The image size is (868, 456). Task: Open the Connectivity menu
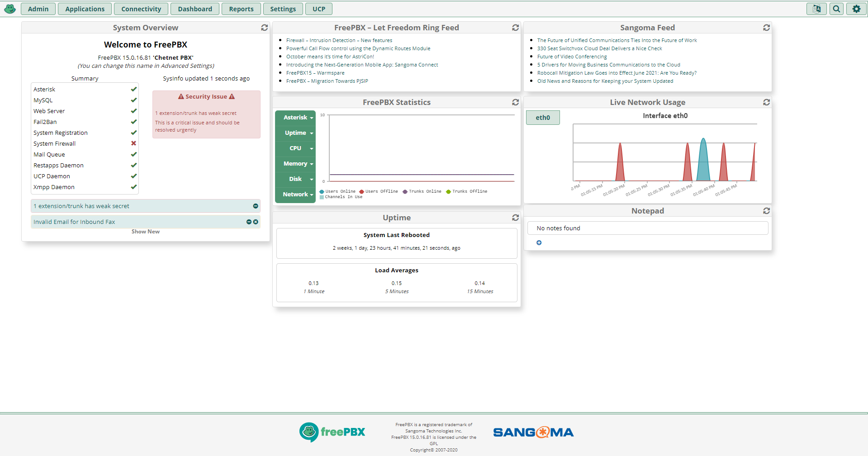point(141,9)
